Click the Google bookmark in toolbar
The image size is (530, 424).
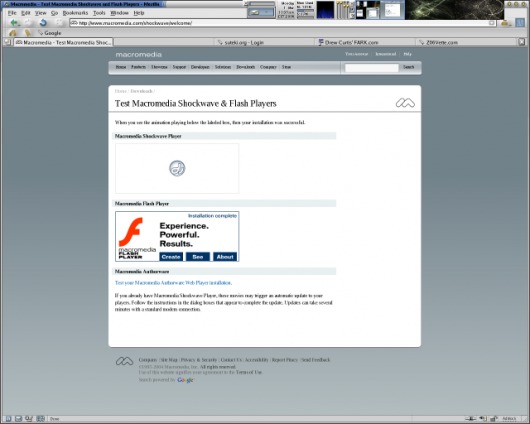coord(49,33)
